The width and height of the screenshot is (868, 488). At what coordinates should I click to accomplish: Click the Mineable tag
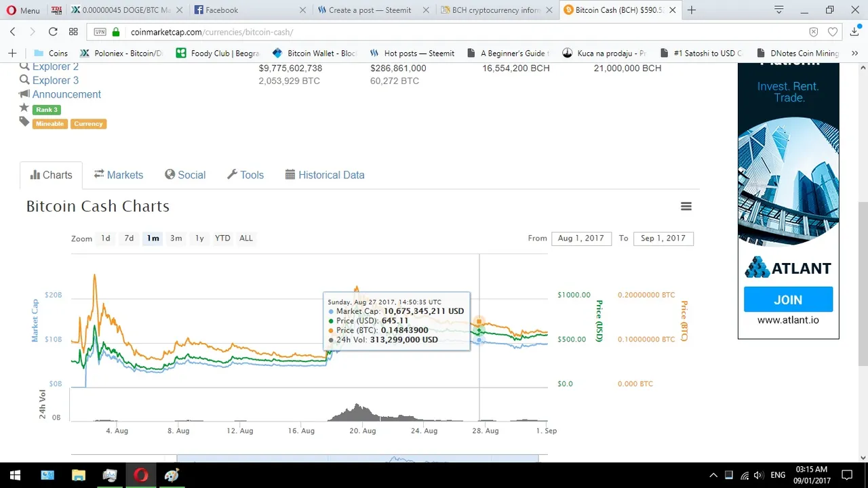(x=50, y=124)
